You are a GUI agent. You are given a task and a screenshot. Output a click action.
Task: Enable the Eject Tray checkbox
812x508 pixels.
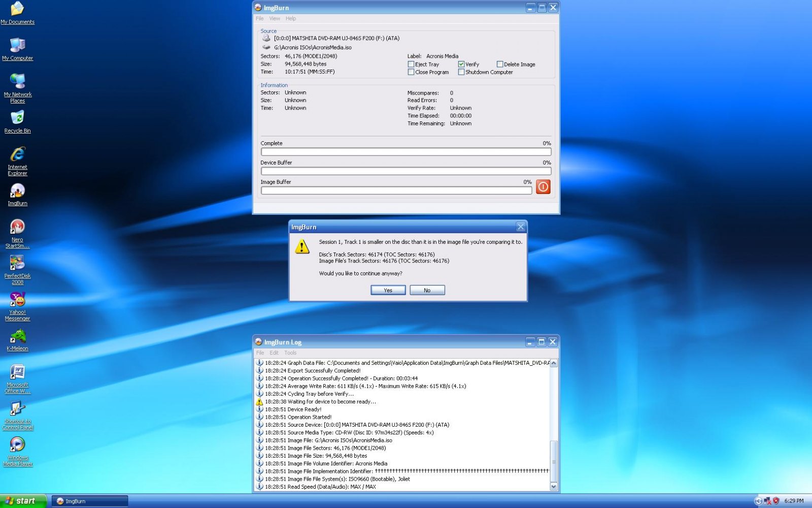[x=411, y=65]
